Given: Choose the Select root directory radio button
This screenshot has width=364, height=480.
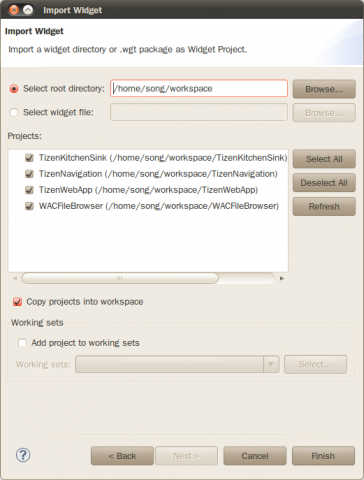Looking at the screenshot, I should 14,89.
